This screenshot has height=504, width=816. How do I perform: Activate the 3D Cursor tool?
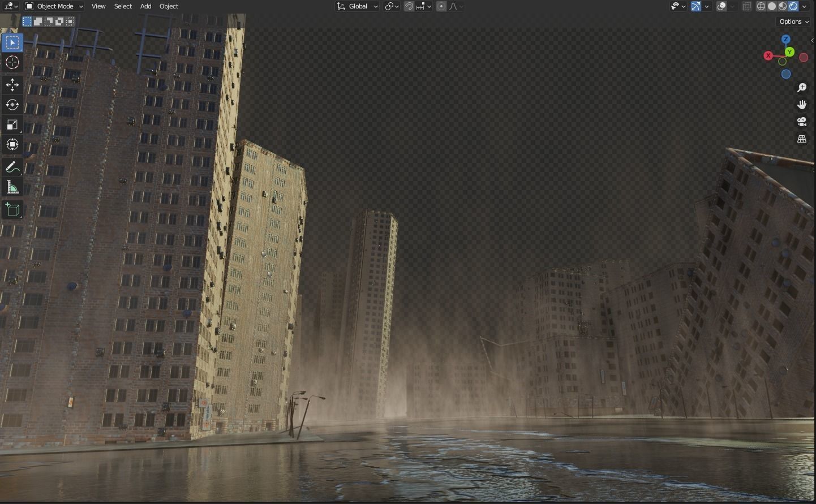tap(12, 62)
